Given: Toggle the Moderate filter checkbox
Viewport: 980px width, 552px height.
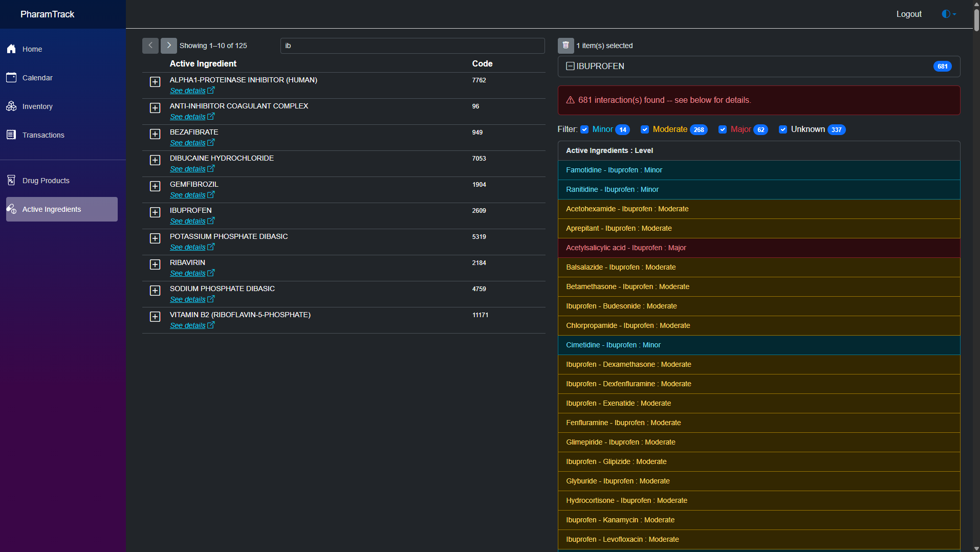Looking at the screenshot, I should click(x=645, y=129).
